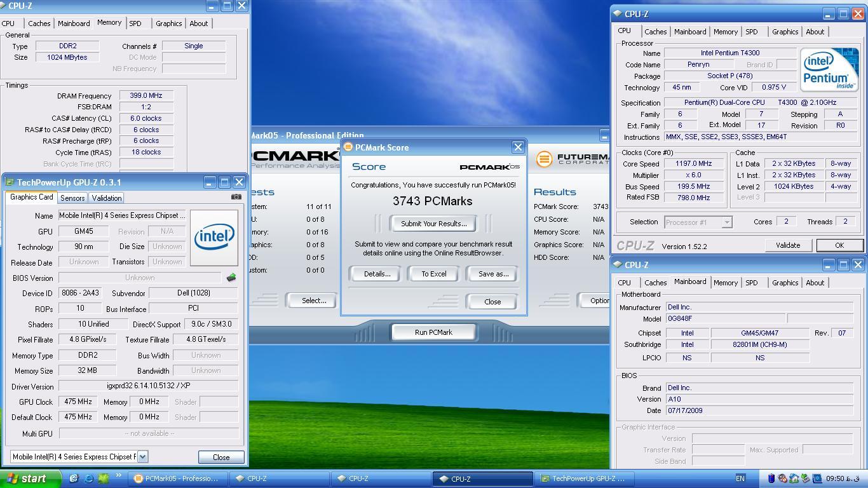Viewport: 868px width, 488px height.
Task: Click CAS# Latency value 6.0 clocks
Action: click(x=146, y=118)
